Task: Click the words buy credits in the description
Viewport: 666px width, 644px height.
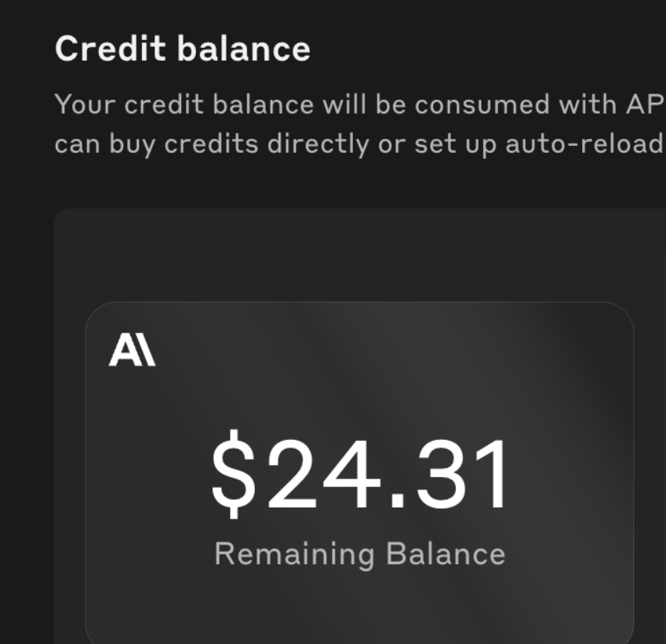Action: click(x=184, y=145)
